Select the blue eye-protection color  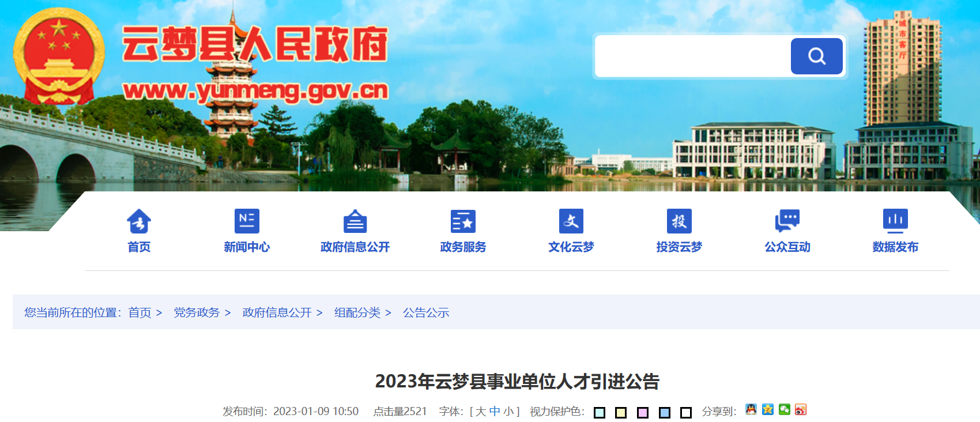[x=665, y=413]
